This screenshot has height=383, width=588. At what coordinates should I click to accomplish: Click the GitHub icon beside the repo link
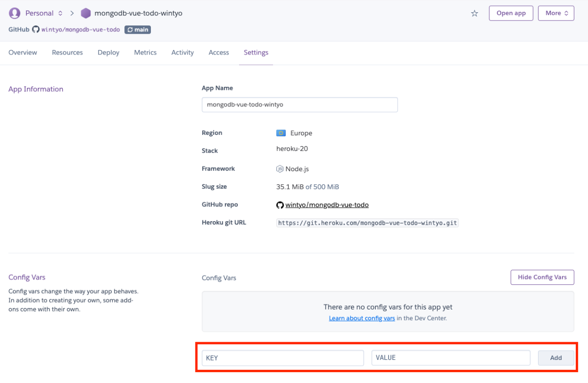(x=280, y=205)
